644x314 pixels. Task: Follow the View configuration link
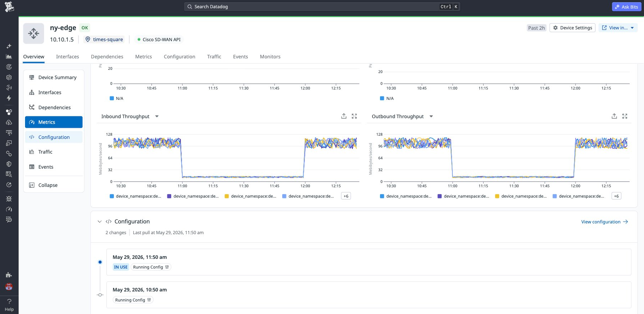tap(605, 222)
